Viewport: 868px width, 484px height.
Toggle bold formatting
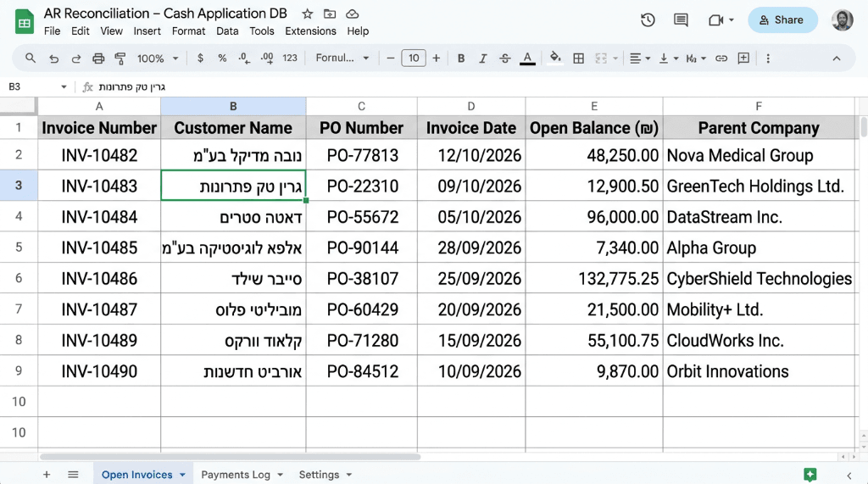coord(460,58)
